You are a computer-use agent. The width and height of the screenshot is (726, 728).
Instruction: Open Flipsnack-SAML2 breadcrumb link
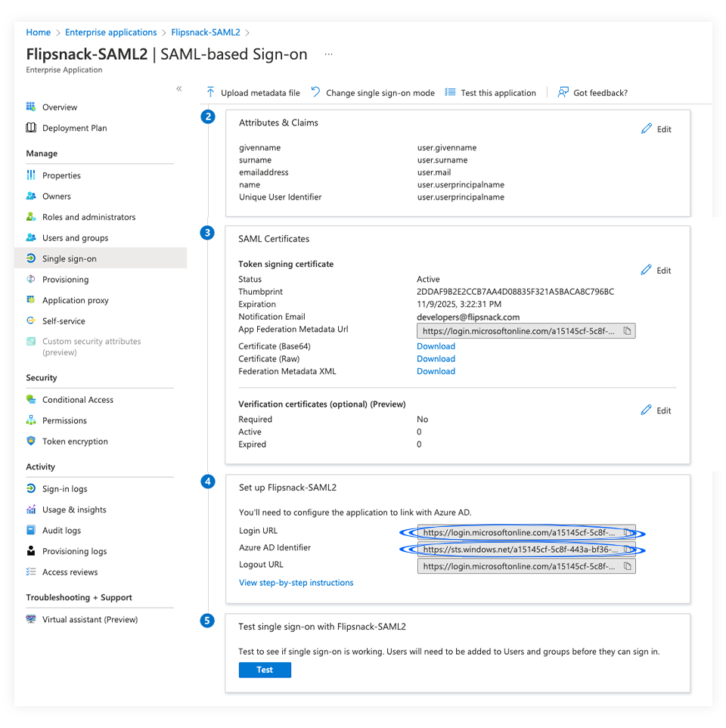(x=206, y=33)
